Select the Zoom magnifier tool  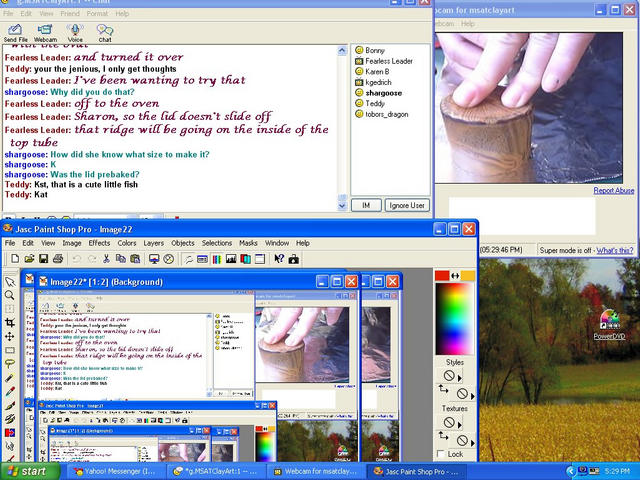(10, 295)
